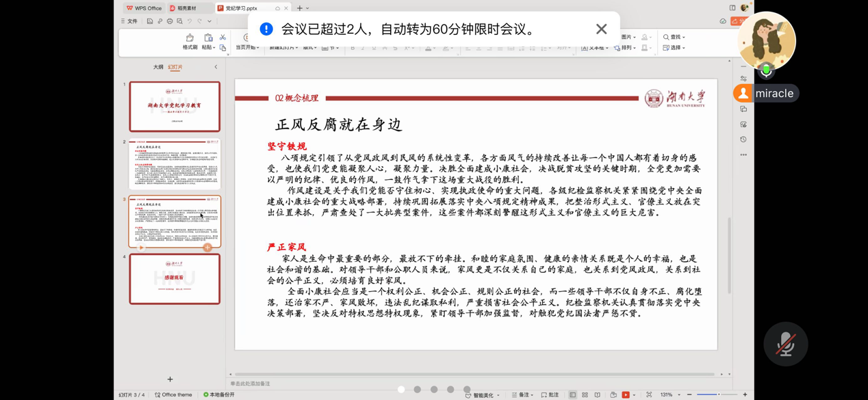Click the cut scissors icon in toolbar

(222, 37)
